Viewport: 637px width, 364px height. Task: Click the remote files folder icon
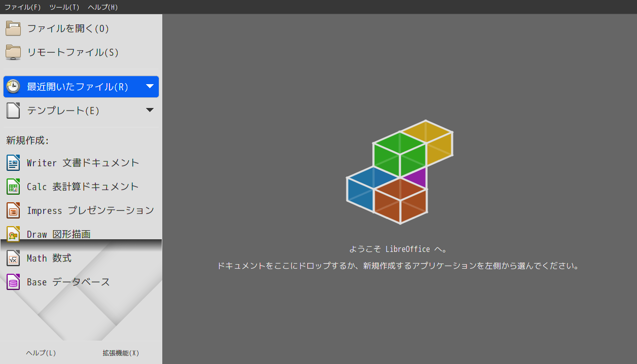click(x=13, y=52)
